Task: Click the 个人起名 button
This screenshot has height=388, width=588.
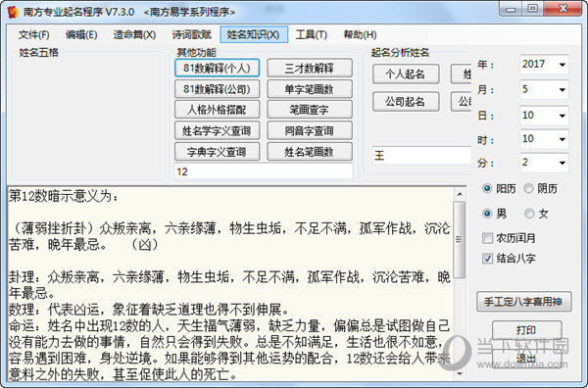Action: pyautogui.click(x=406, y=73)
